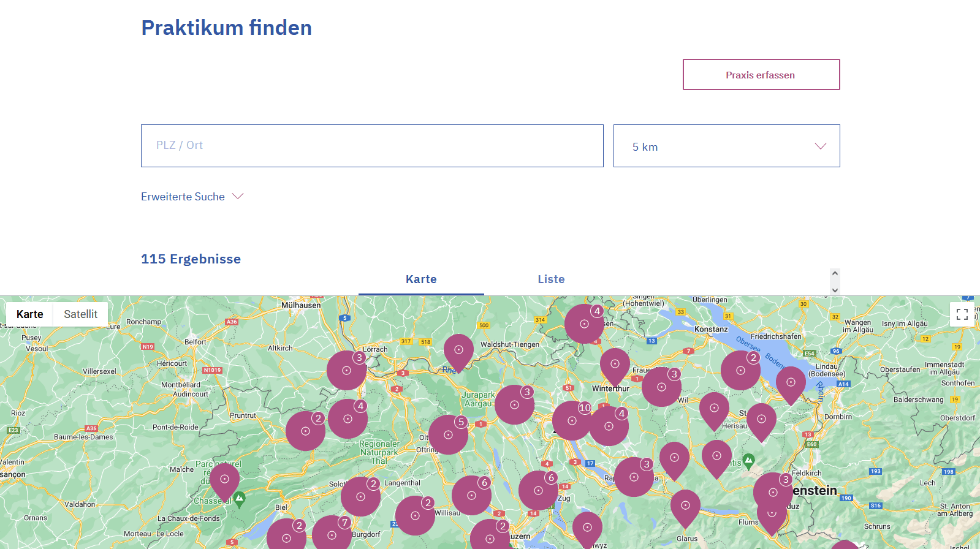This screenshot has height=549, width=980.
Task: Click the cluster marker labeled 7 near Burgdorf
Action: tap(332, 534)
